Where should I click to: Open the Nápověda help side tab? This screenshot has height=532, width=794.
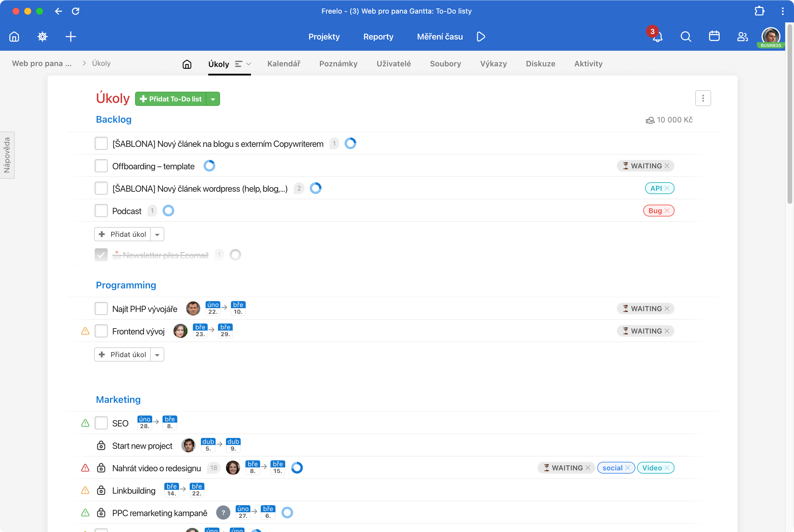(x=7, y=155)
